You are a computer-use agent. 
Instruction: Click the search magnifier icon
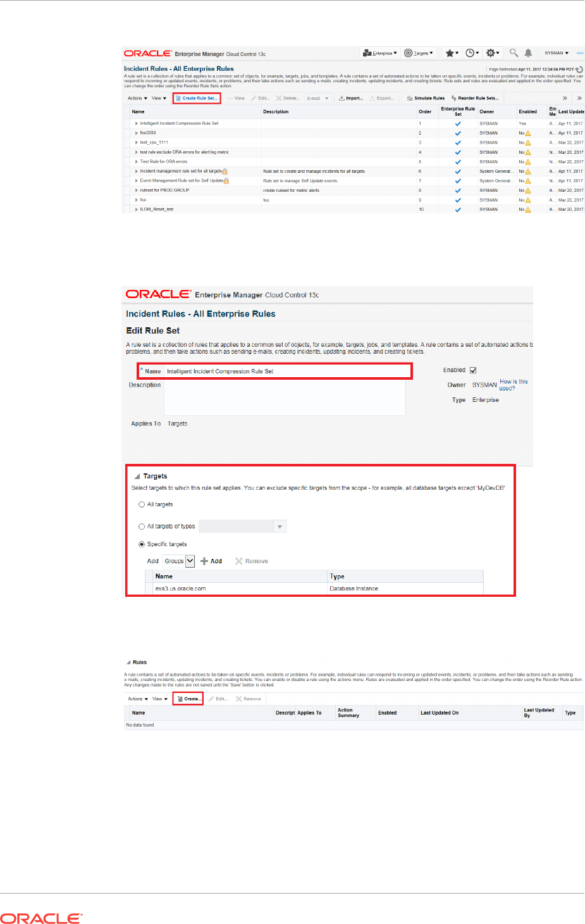coord(514,53)
